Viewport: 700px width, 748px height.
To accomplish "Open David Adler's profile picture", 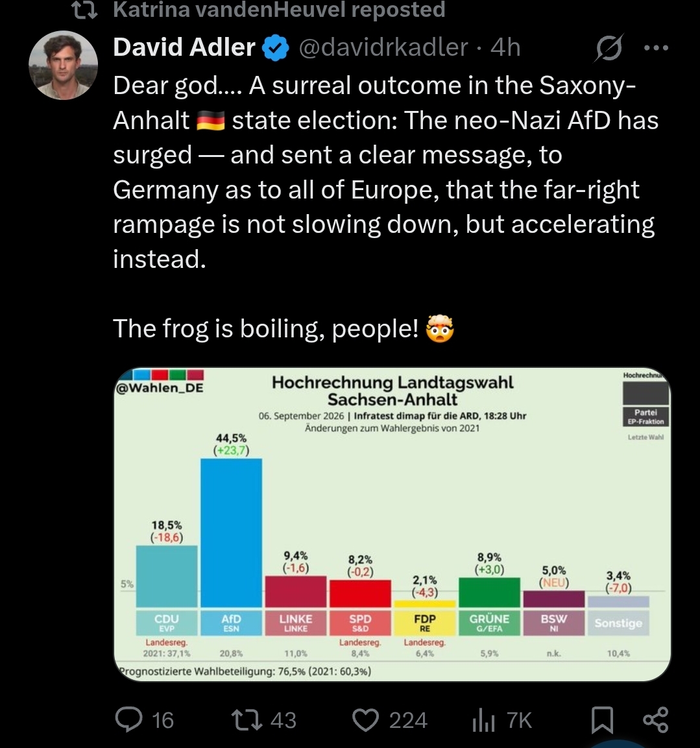I will point(64,66).
